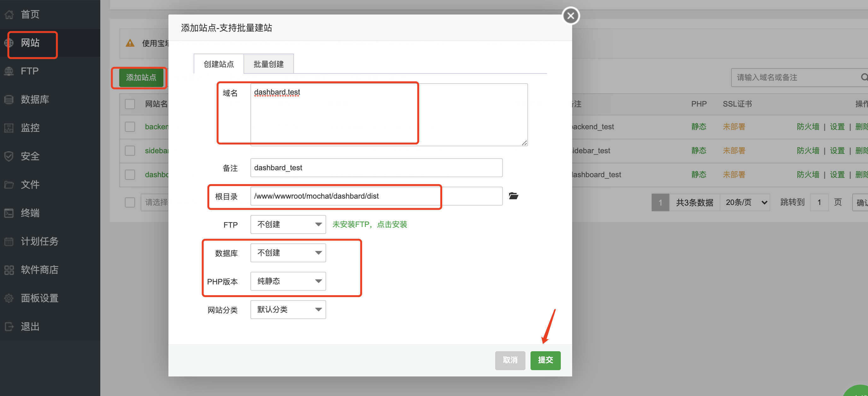Toggle the checkbox for the sidebar row
The width and height of the screenshot is (868, 396).
130,150
